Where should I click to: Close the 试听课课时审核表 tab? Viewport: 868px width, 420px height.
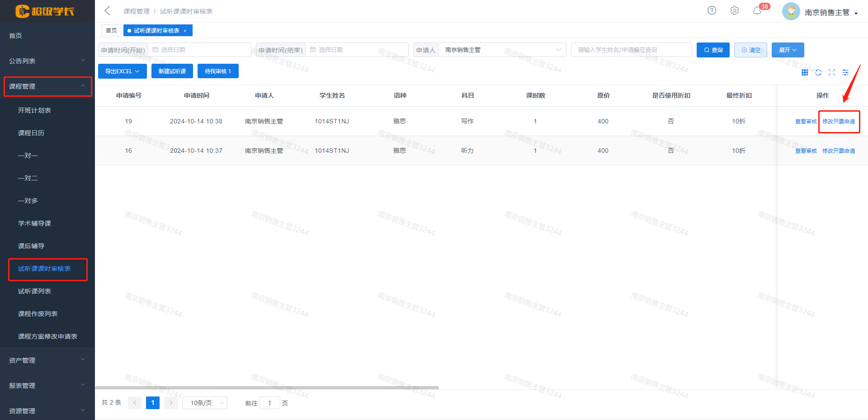pos(185,31)
